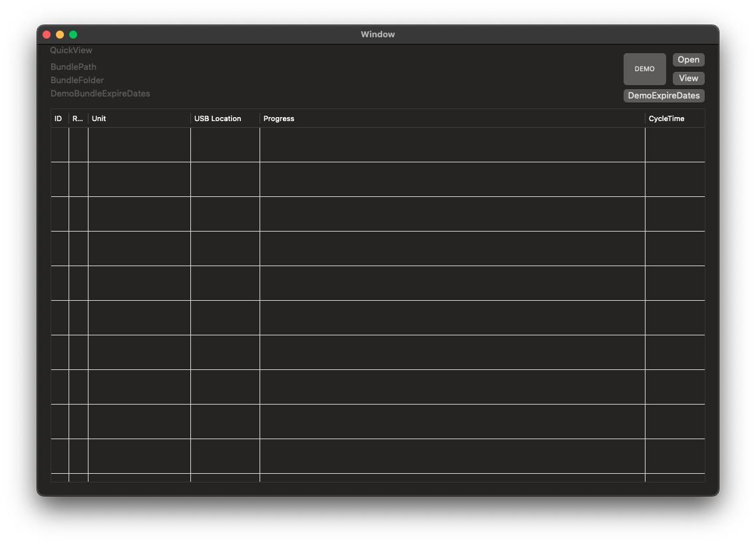Click the BundleFolder label

[x=77, y=80]
